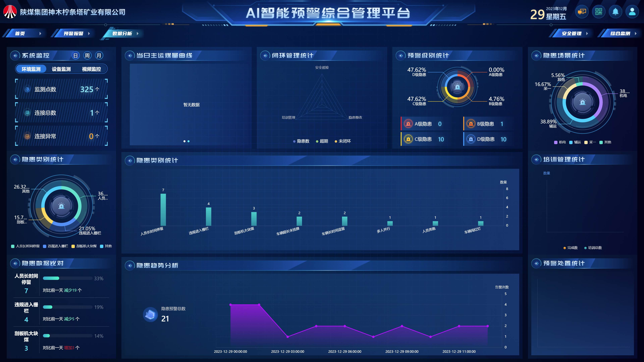This screenshot has width=644, height=362.
Task: Click the 辅运 legend color swatch
Action: [571, 142]
